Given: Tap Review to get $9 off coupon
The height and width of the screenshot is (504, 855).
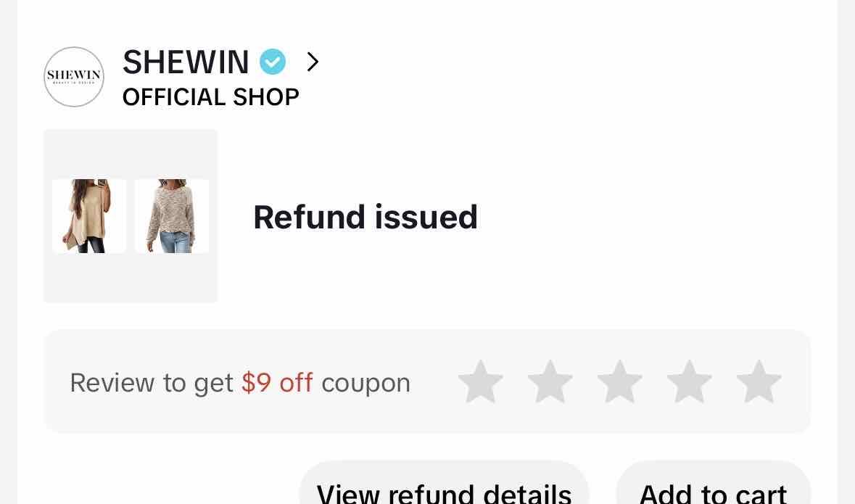Looking at the screenshot, I should [240, 382].
